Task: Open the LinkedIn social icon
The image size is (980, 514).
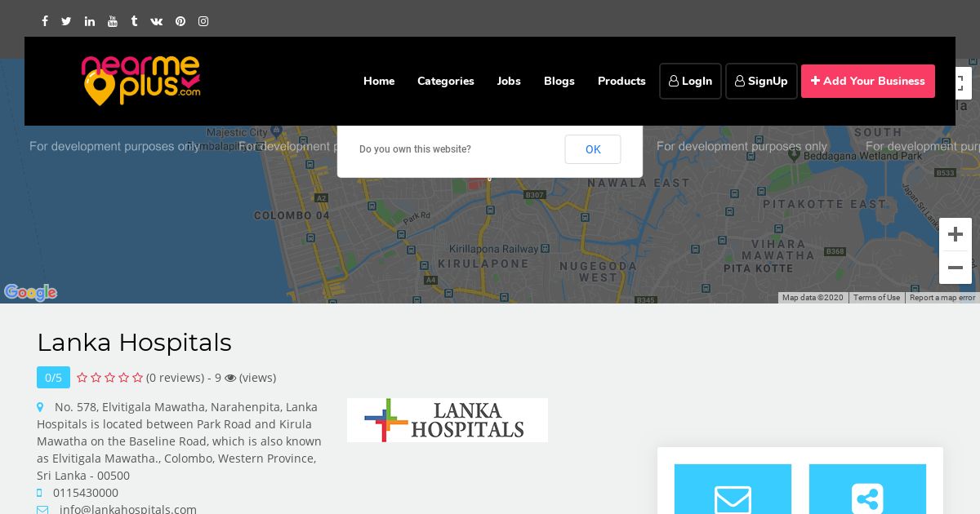Action: pos(89,21)
